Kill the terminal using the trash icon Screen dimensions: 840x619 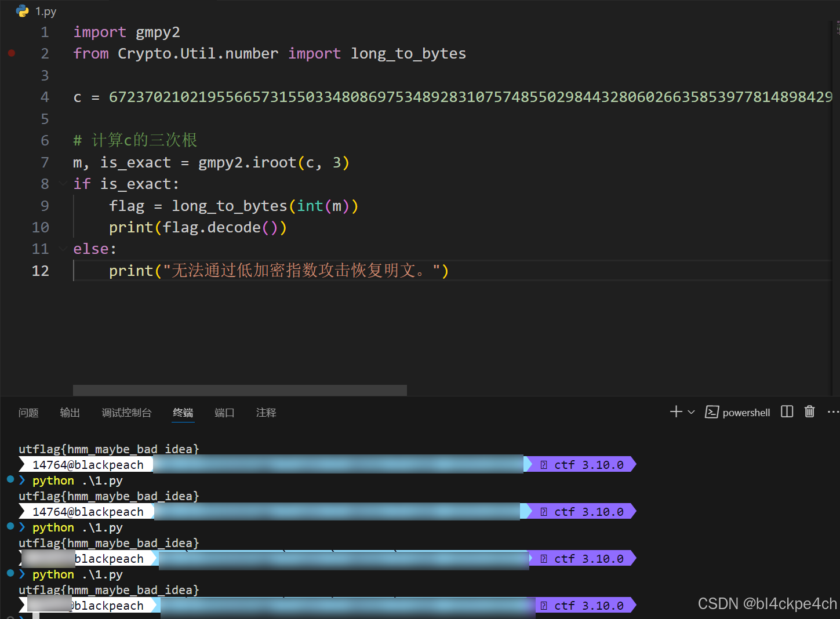(x=809, y=412)
